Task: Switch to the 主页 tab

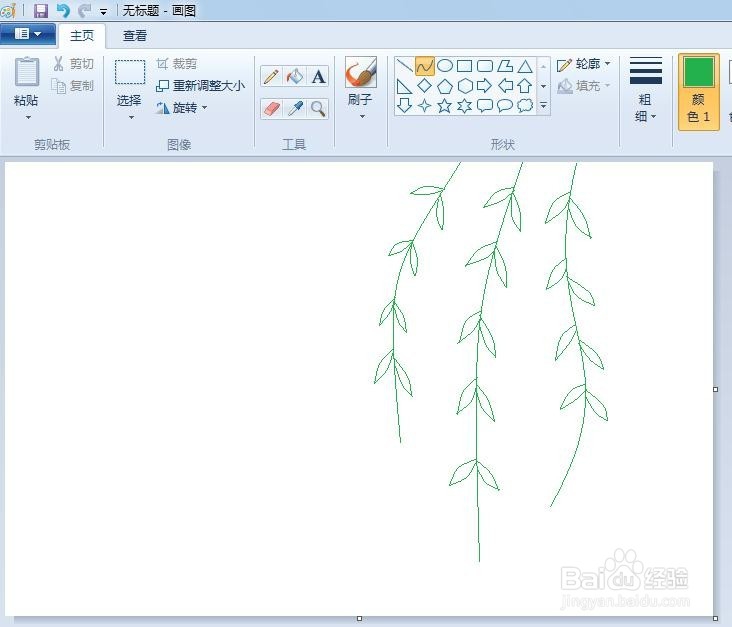Action: tap(82, 35)
